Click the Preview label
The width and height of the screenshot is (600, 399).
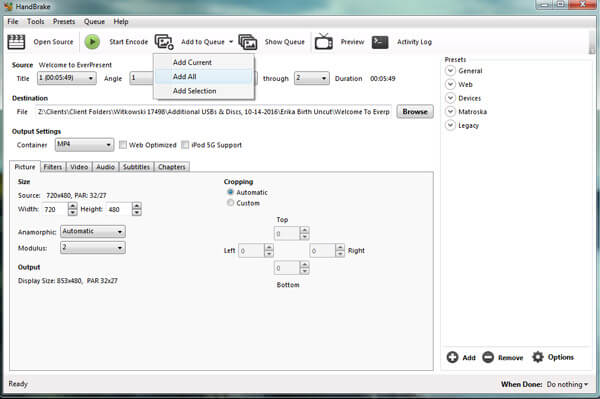coord(352,42)
